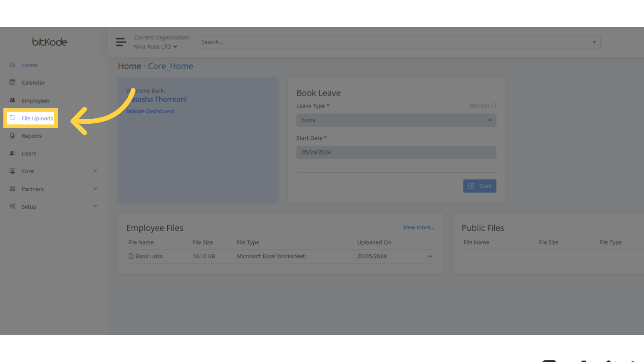644x362 pixels.
Task: Select the Users icon in sidebar
Action: [x=12, y=153]
